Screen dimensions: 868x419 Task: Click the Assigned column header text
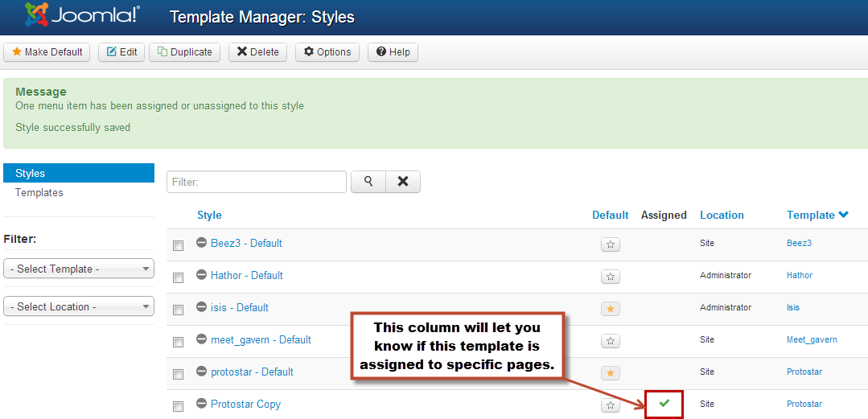point(664,216)
